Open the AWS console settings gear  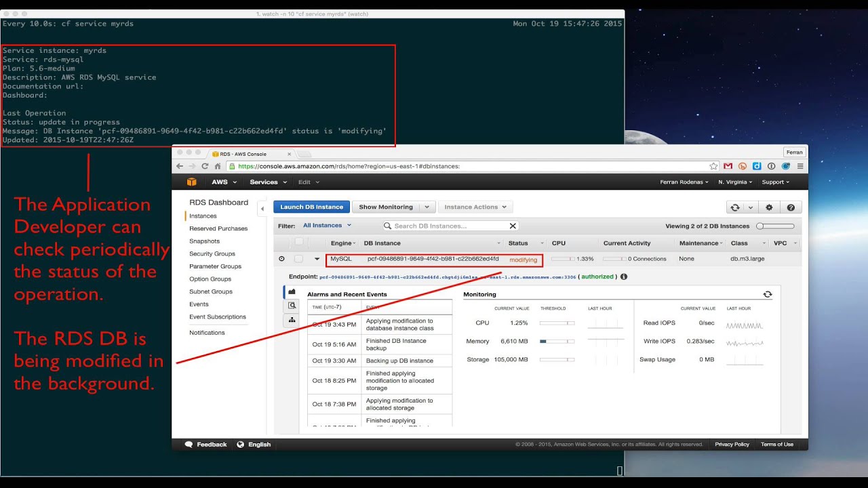(769, 207)
